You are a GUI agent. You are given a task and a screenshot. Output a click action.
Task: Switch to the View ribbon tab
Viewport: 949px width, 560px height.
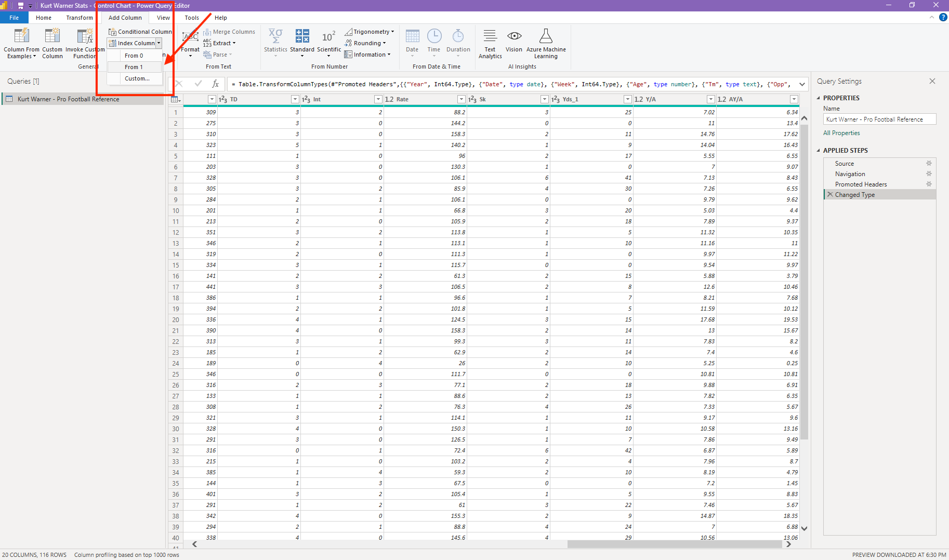tap(163, 18)
